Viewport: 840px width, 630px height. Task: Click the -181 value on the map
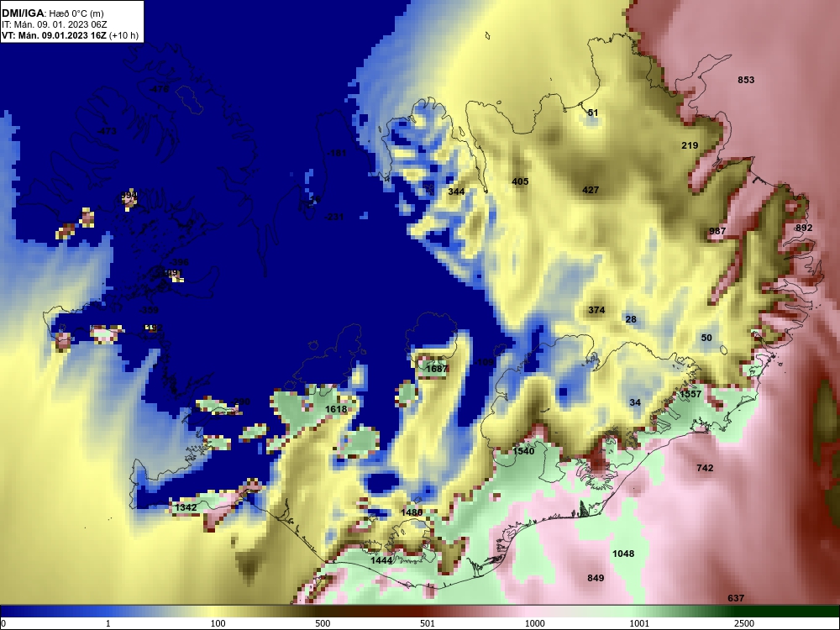337,153
